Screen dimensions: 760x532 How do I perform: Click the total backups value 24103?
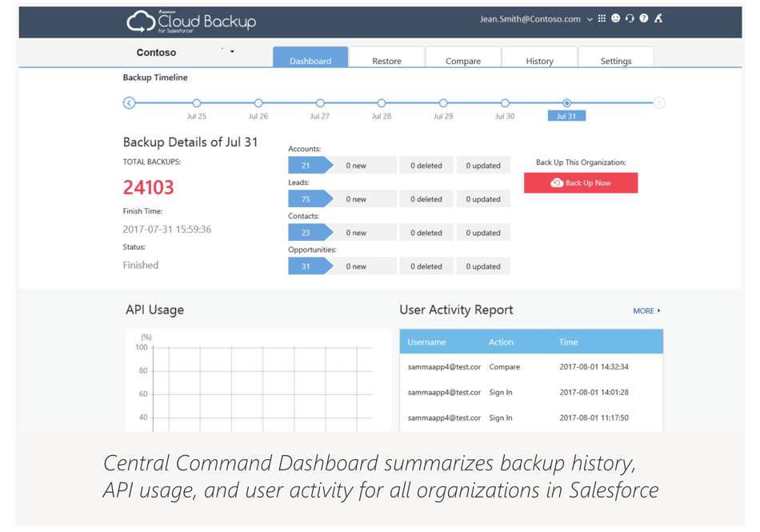148,187
